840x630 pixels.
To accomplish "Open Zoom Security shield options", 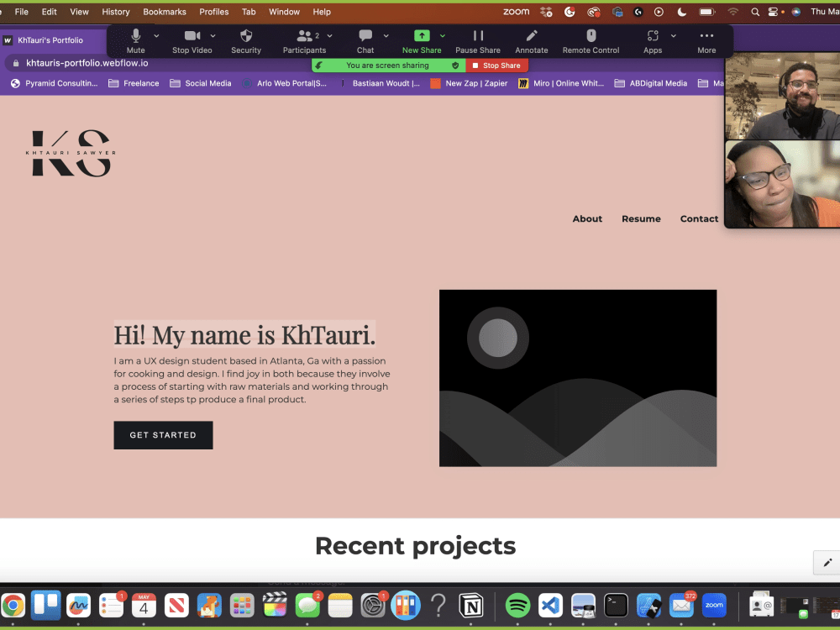I will (246, 40).
